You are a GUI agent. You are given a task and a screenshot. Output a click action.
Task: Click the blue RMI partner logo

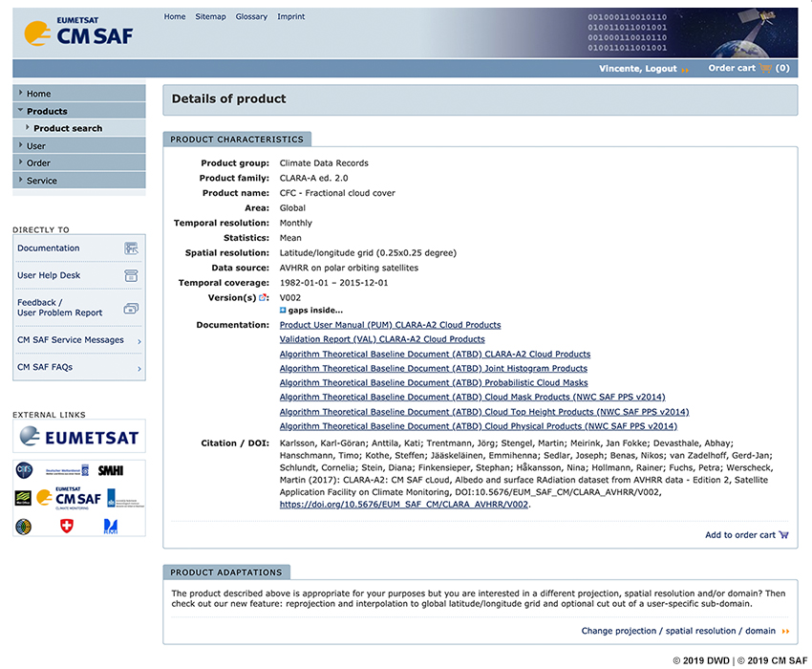tap(110, 527)
